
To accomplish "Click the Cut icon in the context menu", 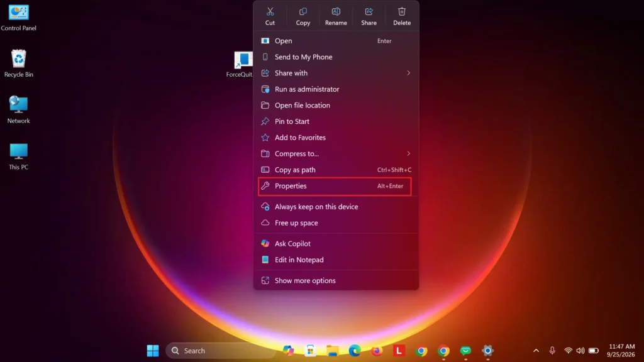I will click(270, 11).
